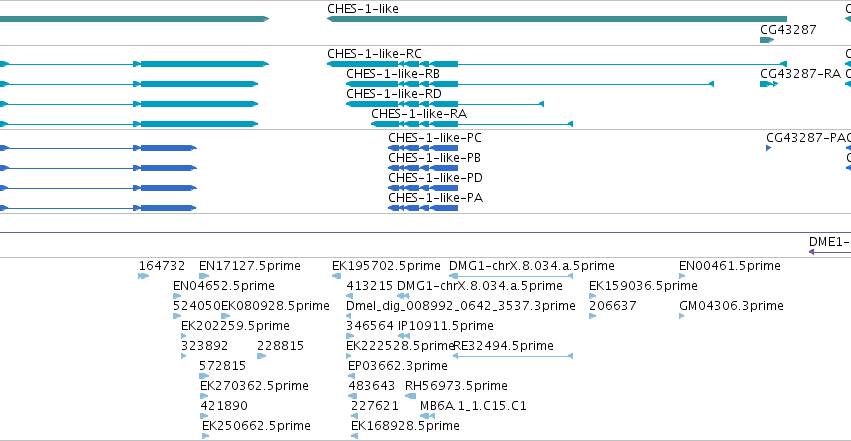Select the 413215 feature label

point(370,286)
